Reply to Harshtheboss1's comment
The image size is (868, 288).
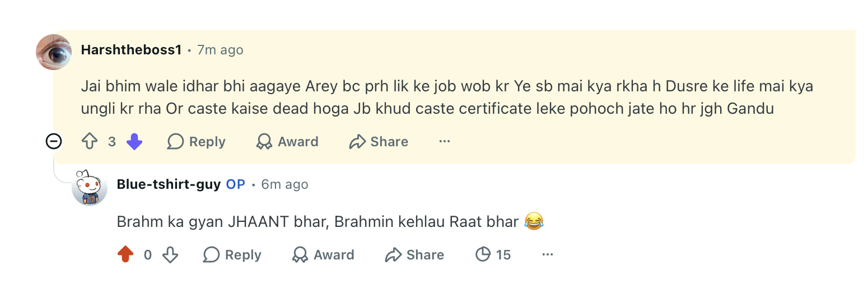click(x=197, y=142)
